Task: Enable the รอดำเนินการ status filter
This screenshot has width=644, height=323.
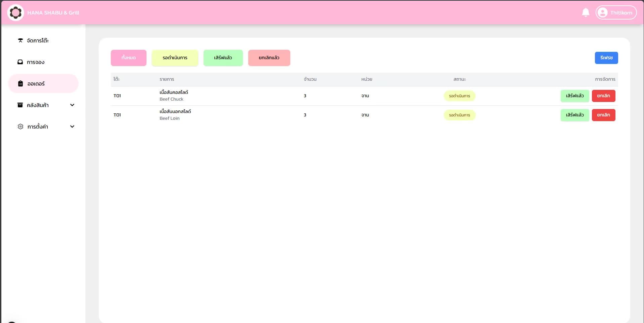Action: (x=175, y=58)
